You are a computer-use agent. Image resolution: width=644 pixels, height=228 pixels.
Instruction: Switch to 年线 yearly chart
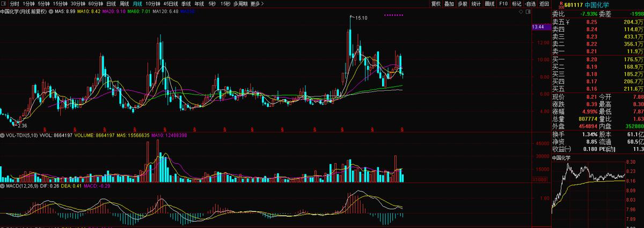coord(199,3)
